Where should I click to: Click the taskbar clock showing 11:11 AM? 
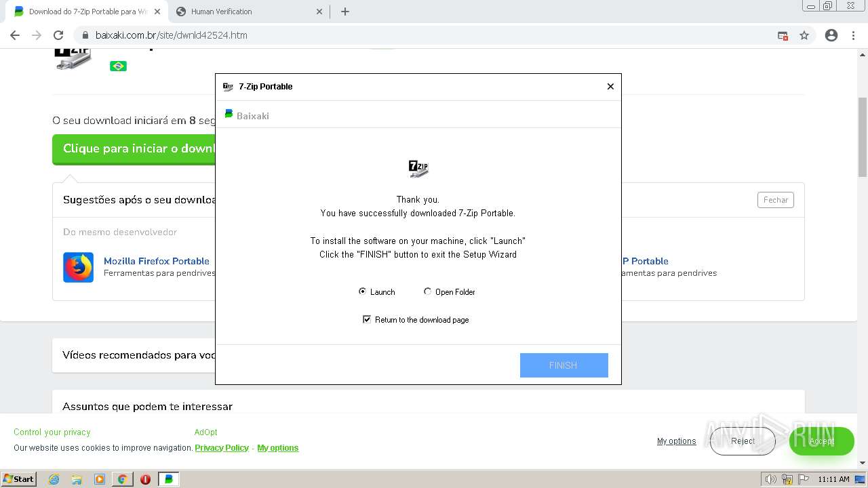(x=833, y=479)
